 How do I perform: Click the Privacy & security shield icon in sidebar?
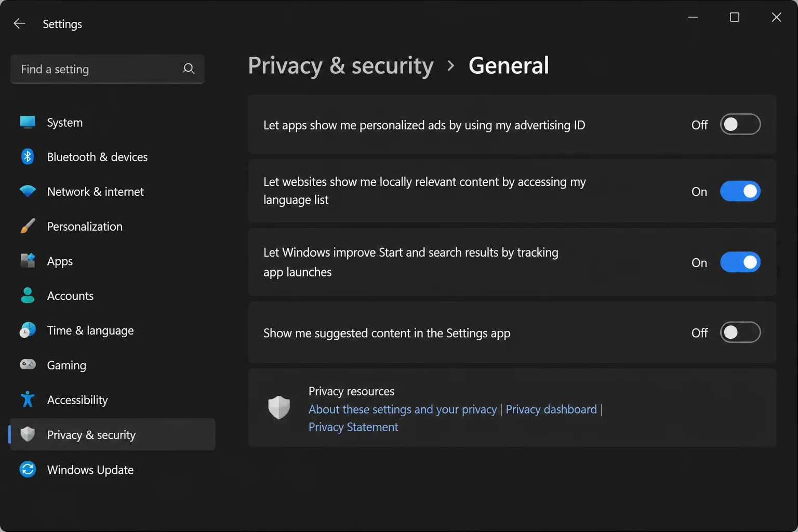coord(28,434)
